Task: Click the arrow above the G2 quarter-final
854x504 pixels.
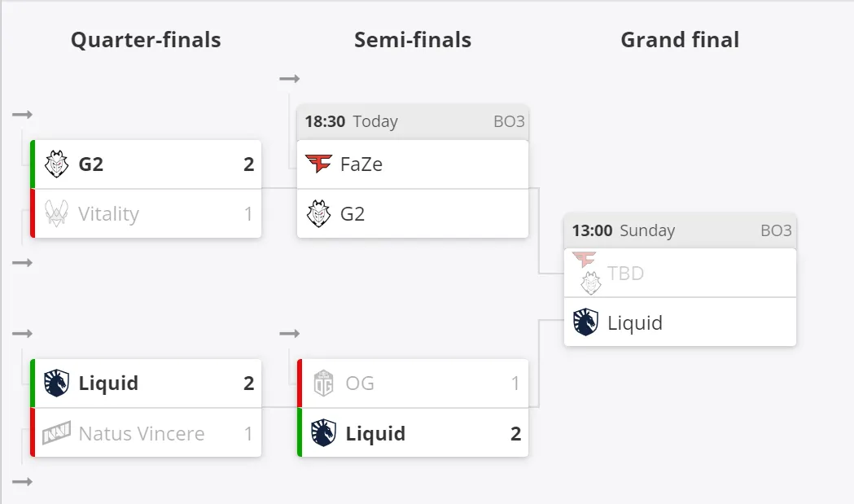Action: [x=22, y=115]
